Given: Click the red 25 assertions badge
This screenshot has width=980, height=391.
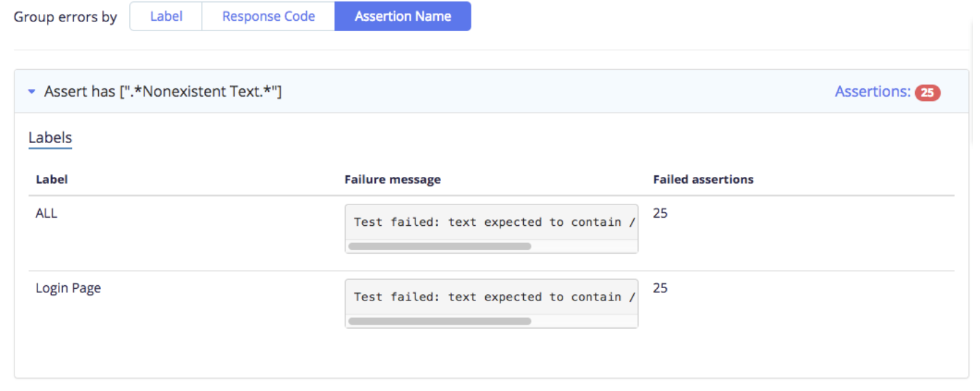Looking at the screenshot, I should coord(927,93).
